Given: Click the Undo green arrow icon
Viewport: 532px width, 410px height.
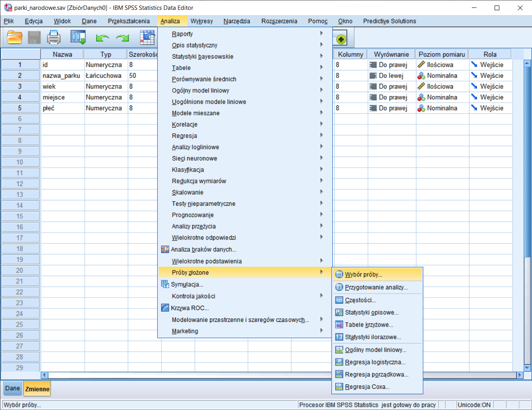Looking at the screenshot, I should click(102, 38).
